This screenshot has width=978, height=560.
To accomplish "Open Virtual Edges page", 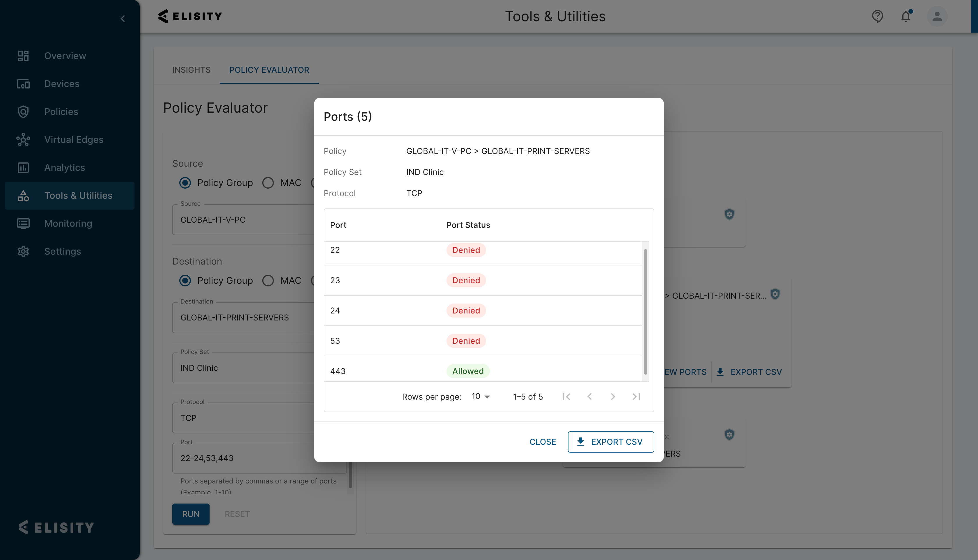I will coord(74,140).
